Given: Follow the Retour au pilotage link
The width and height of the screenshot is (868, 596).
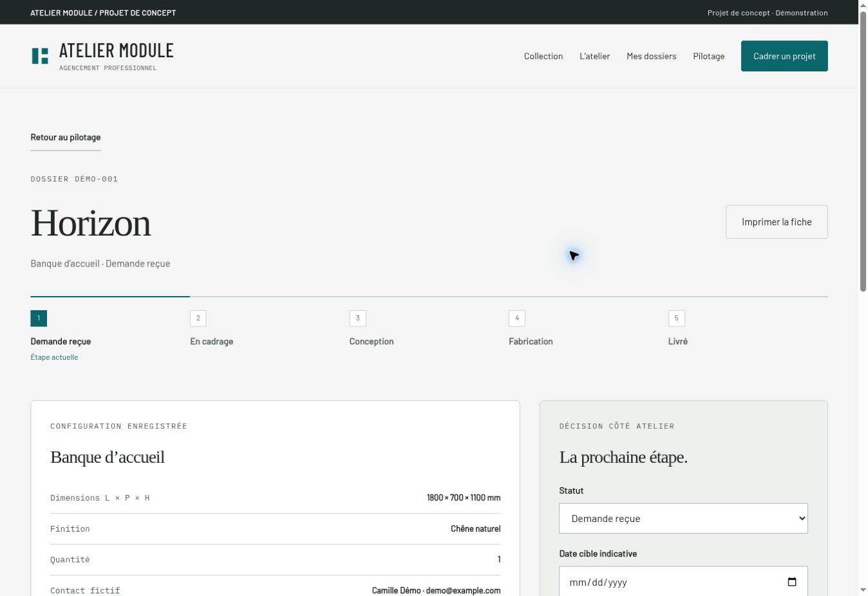Looking at the screenshot, I should [66, 137].
